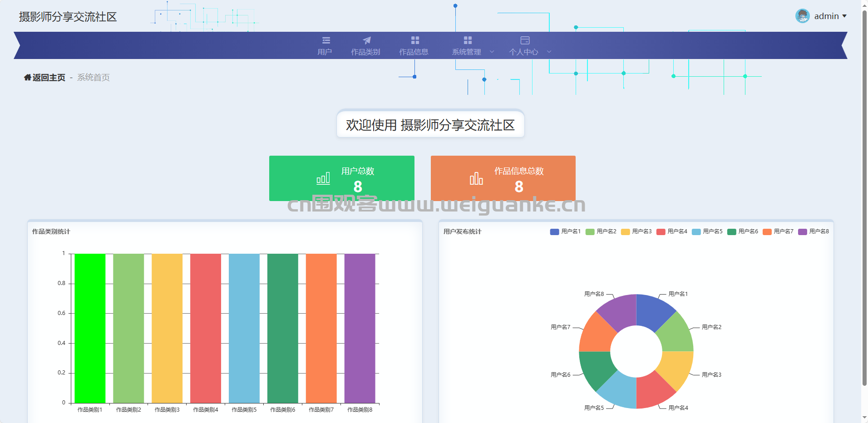Screen dimensions: 868x423
Task: Click the 用户名6 pie chart label
Action: [x=561, y=375]
